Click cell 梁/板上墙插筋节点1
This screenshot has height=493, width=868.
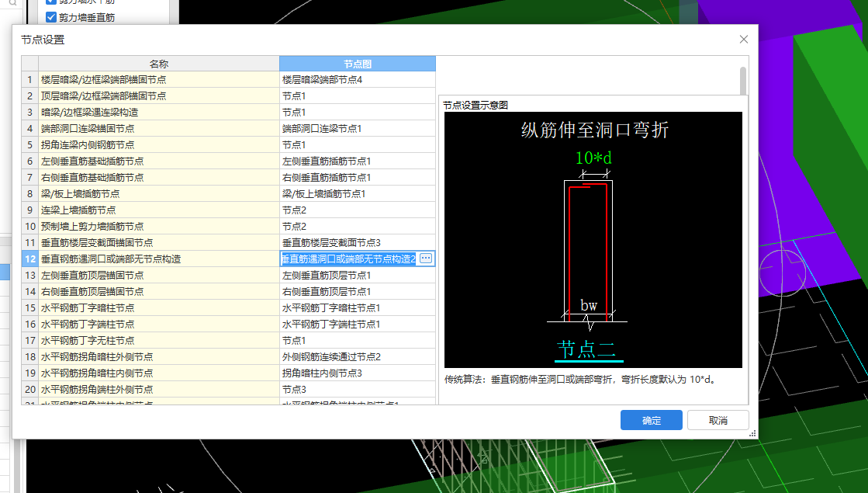[358, 194]
